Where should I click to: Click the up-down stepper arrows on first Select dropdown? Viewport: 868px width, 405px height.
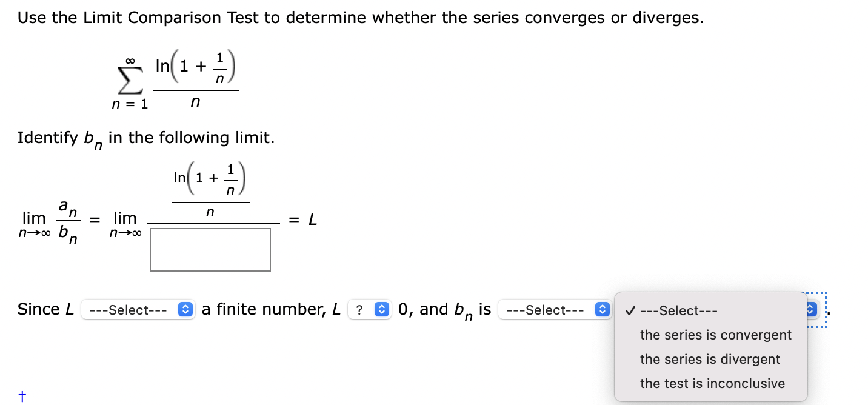(x=184, y=309)
